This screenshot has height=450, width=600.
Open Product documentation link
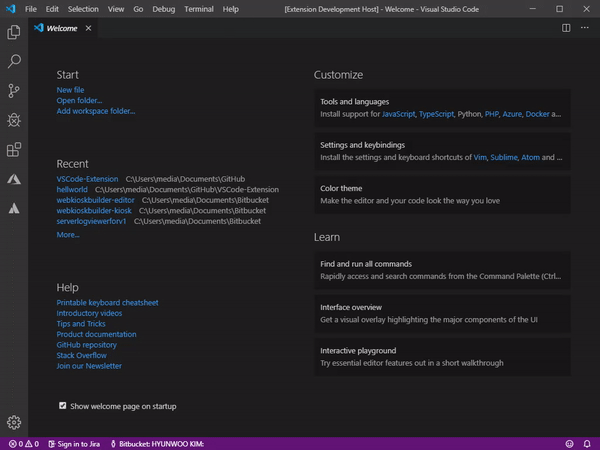click(96, 334)
